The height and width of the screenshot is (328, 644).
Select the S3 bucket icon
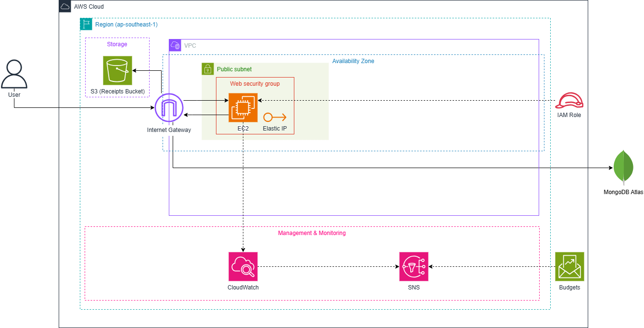(x=117, y=70)
